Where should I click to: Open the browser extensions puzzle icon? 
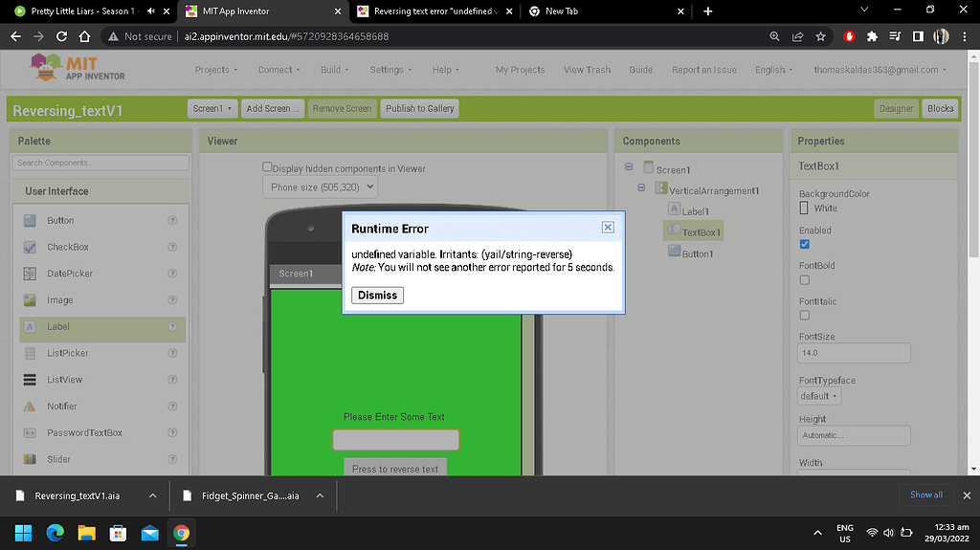[872, 36]
